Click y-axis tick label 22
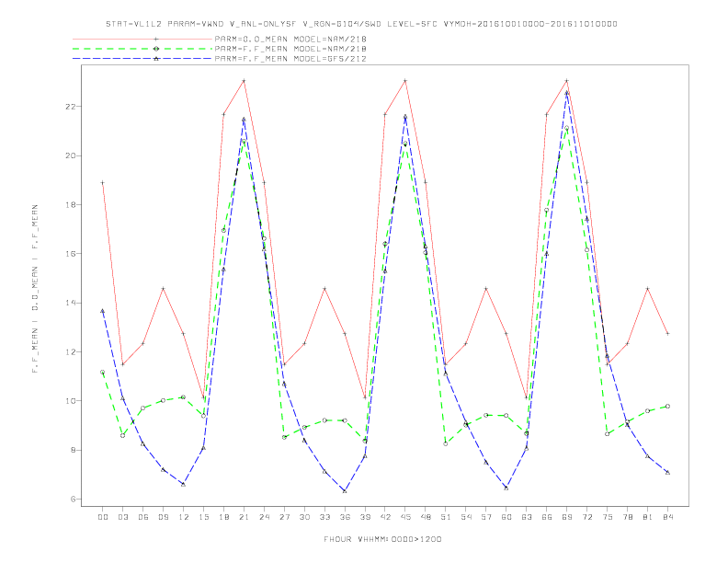The image size is (728, 563). [71, 107]
